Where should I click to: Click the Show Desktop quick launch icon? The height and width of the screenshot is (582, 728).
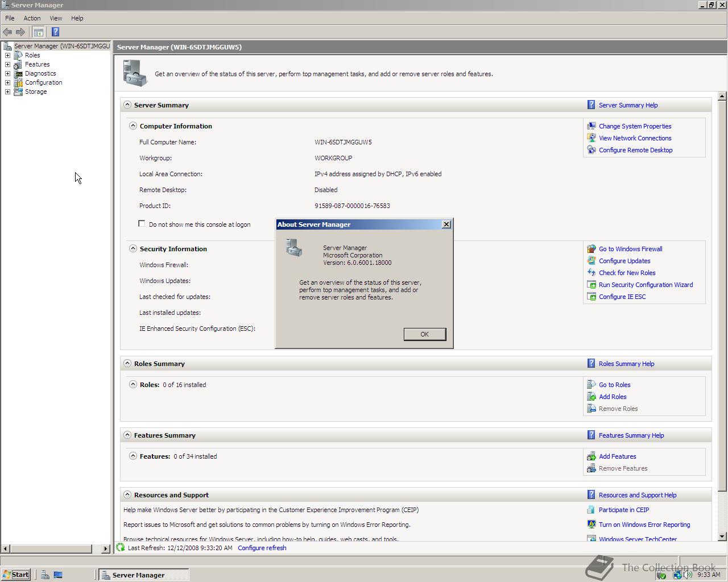pyautogui.click(x=58, y=575)
